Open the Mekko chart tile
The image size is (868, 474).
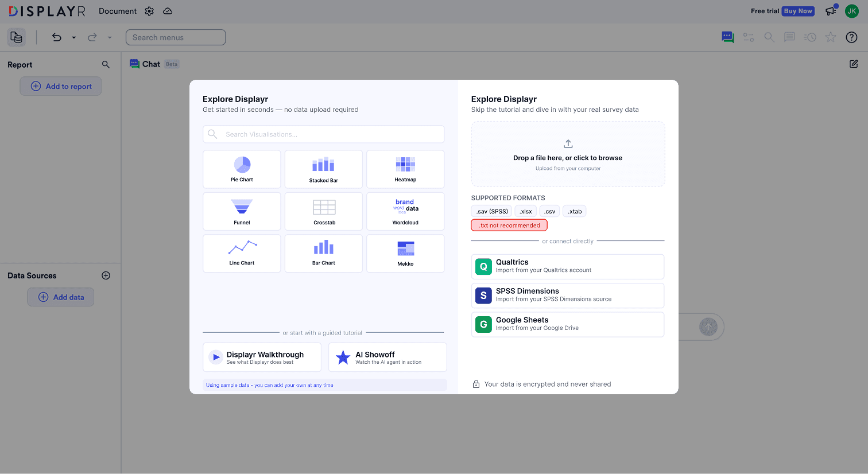click(405, 253)
